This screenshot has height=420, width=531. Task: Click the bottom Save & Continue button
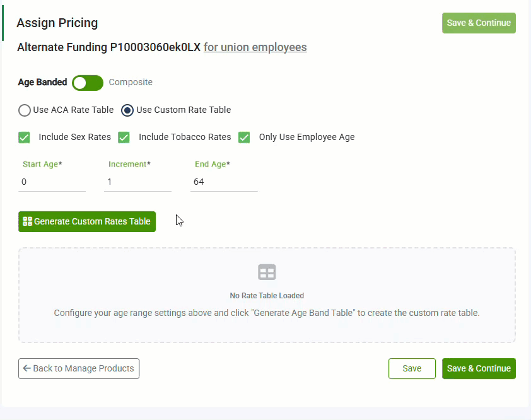click(479, 368)
